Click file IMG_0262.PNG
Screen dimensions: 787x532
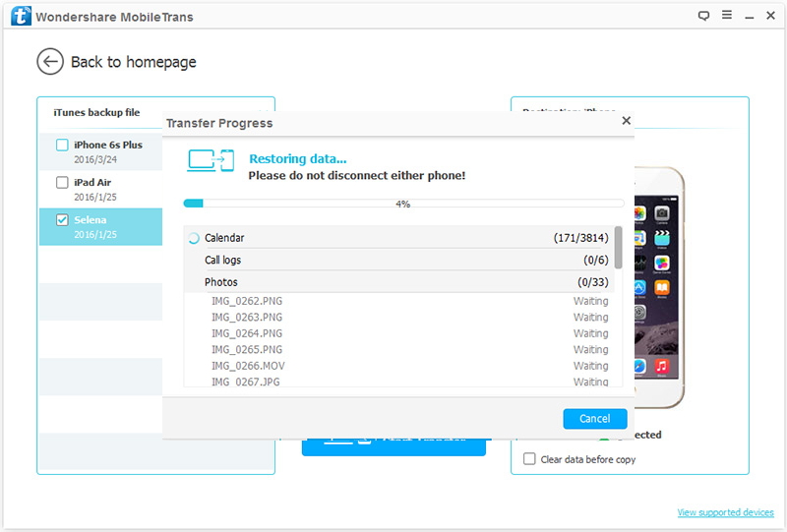247,301
